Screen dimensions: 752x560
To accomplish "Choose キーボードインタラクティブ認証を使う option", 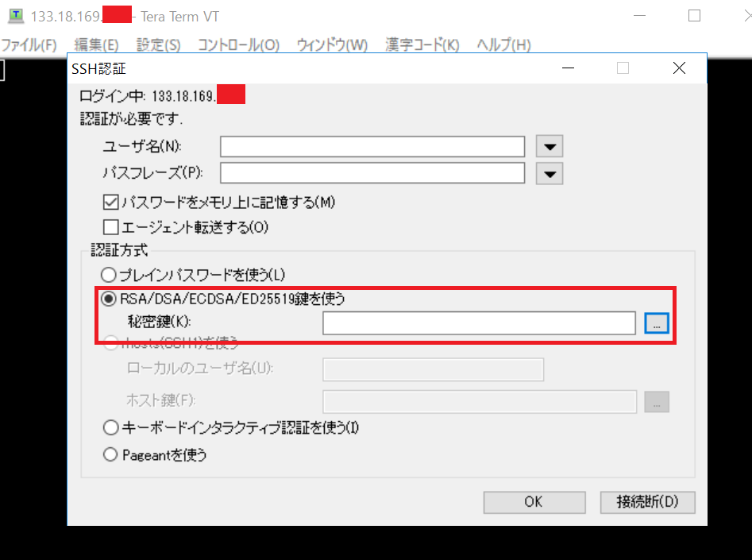I will point(111,428).
